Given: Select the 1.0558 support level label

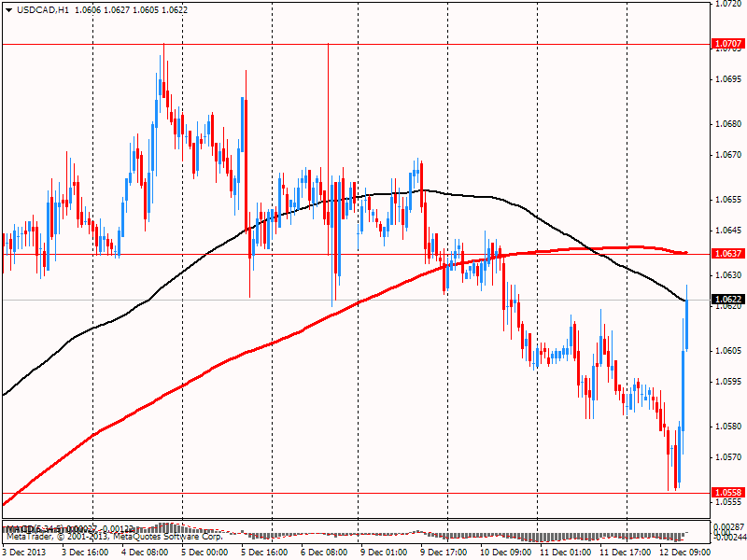Looking at the screenshot, I should tap(727, 493).
